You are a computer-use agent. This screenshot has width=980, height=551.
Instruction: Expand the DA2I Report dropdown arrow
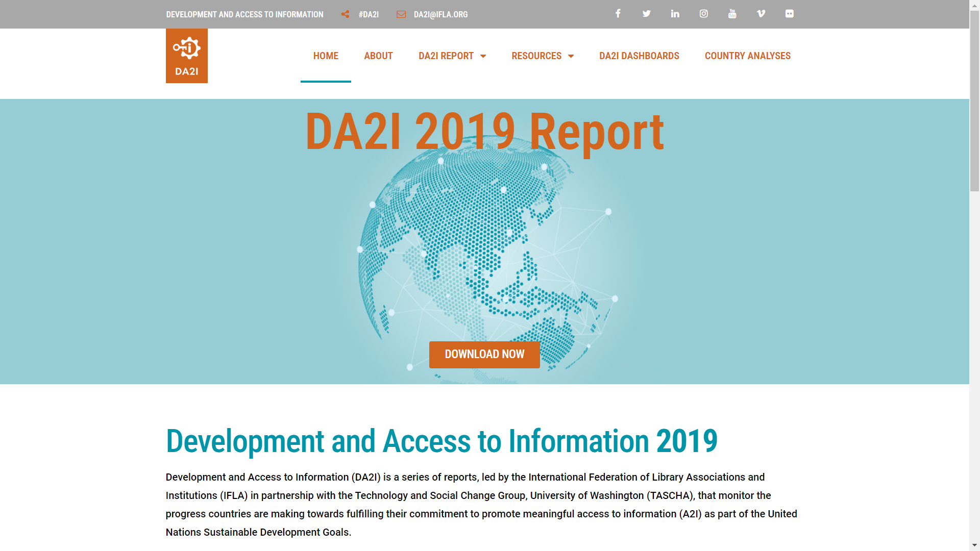(x=483, y=56)
